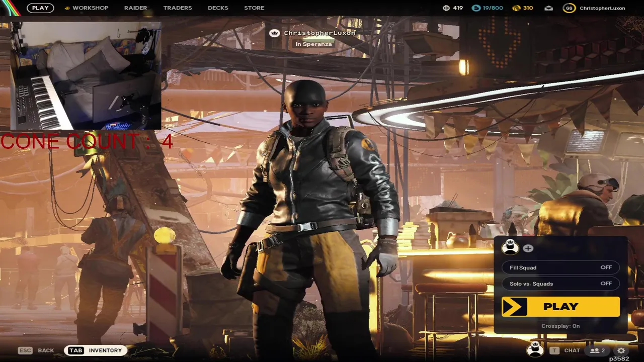The image size is (644, 362).
Task: Open the social friends list showing 2
Action: point(597,350)
